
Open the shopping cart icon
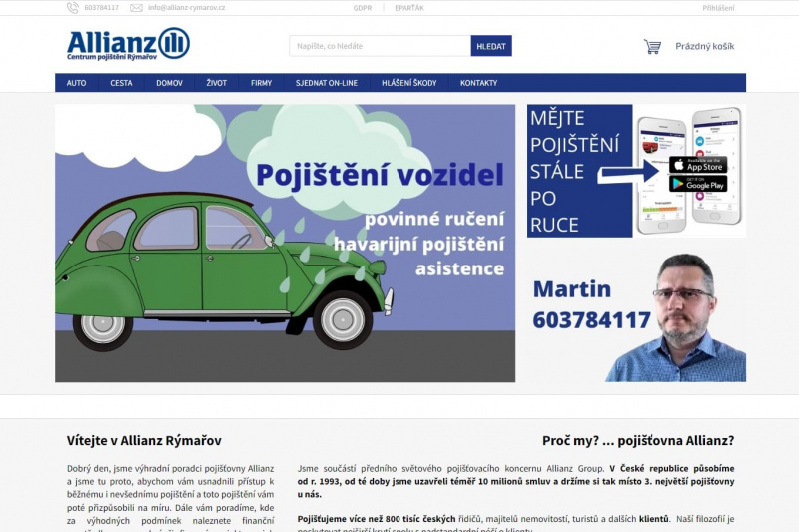click(652, 46)
